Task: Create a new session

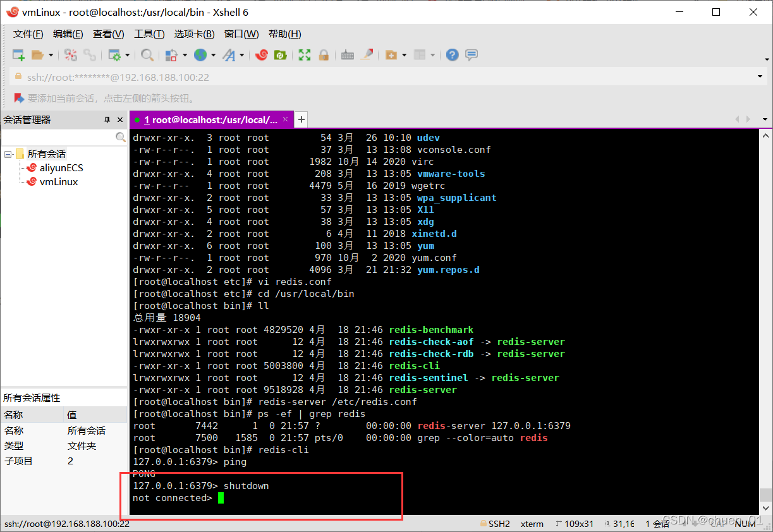Action: 18,55
